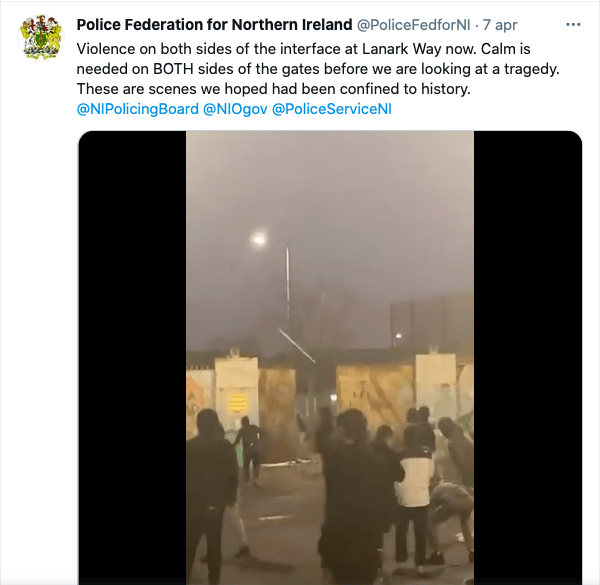Click the hooded figure at left of video

tap(211, 495)
